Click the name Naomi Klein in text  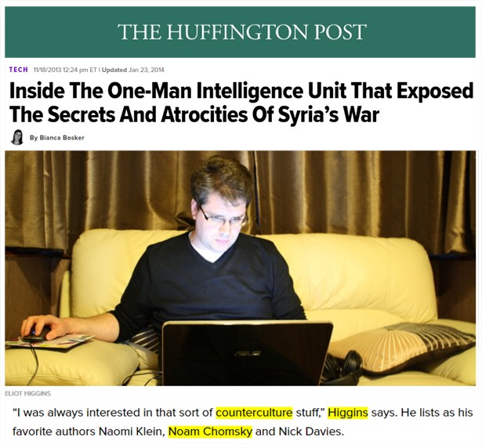coord(130,432)
